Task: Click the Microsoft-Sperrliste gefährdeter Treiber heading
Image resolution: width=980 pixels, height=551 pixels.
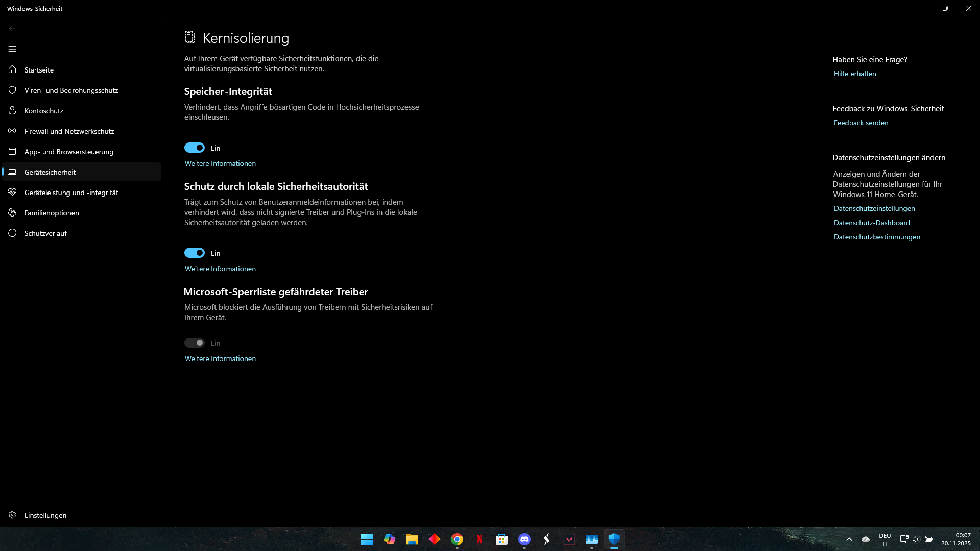Action: pos(276,292)
